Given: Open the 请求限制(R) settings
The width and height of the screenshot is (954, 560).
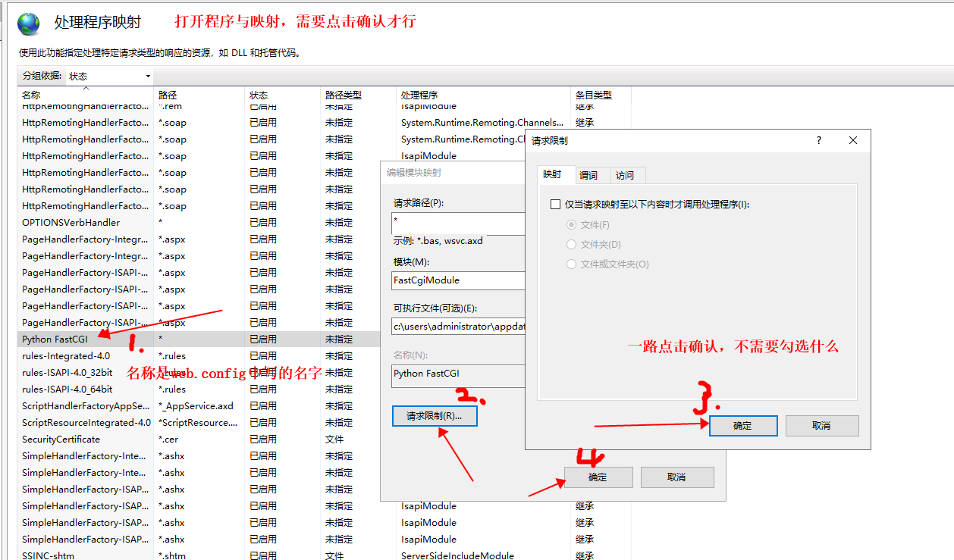Looking at the screenshot, I should point(434,415).
